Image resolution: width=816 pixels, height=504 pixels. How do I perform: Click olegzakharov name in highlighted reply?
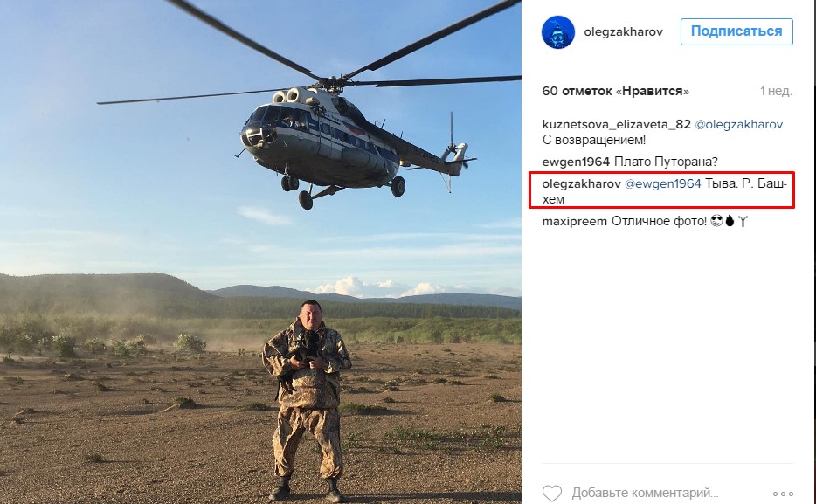click(x=581, y=183)
